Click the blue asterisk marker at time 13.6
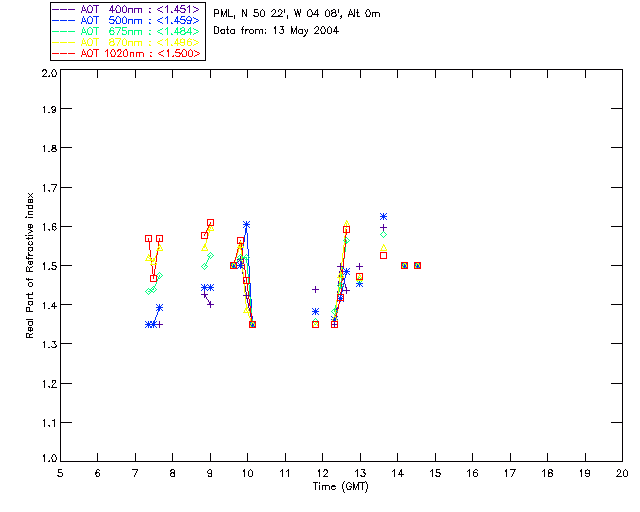Viewport: 640px width, 512px height. click(383, 216)
